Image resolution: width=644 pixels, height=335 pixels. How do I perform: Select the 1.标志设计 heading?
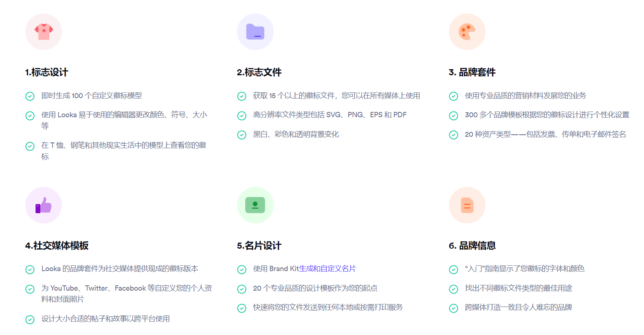click(x=46, y=72)
